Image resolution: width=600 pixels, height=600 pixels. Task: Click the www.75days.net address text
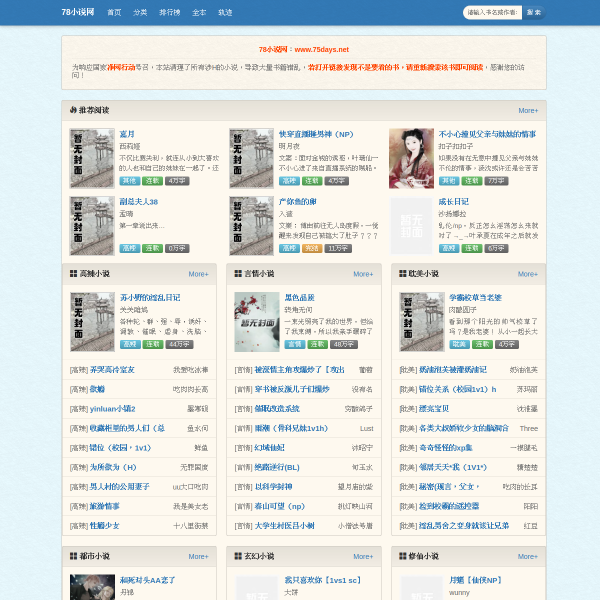tap(321, 50)
